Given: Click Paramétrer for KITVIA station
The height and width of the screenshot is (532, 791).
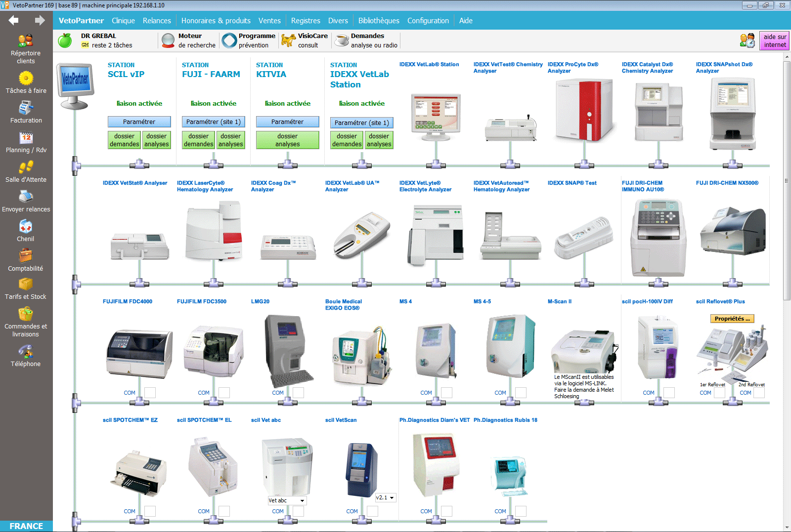Looking at the screenshot, I should (288, 122).
